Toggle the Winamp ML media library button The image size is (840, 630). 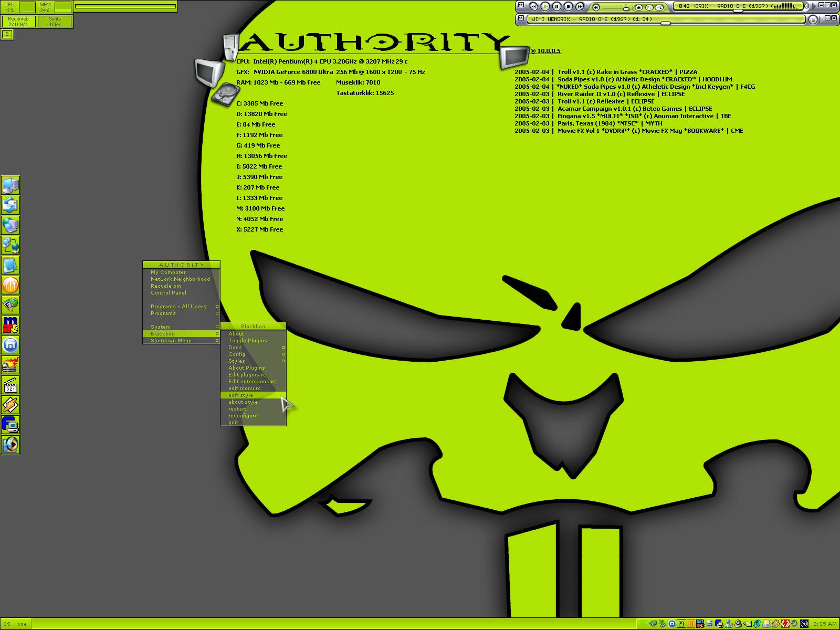click(x=659, y=7)
